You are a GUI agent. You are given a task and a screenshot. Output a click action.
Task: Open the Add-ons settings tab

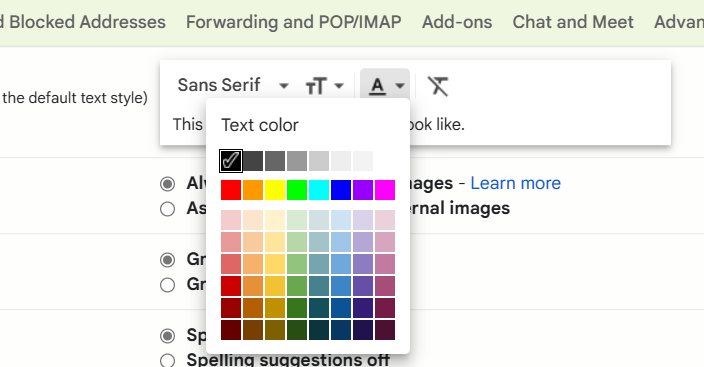point(457,22)
